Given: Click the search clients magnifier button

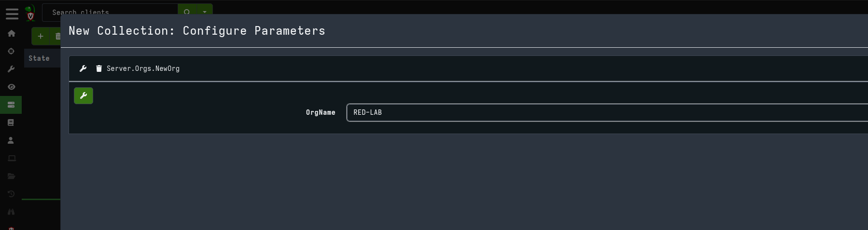Looking at the screenshot, I should pyautogui.click(x=187, y=10).
